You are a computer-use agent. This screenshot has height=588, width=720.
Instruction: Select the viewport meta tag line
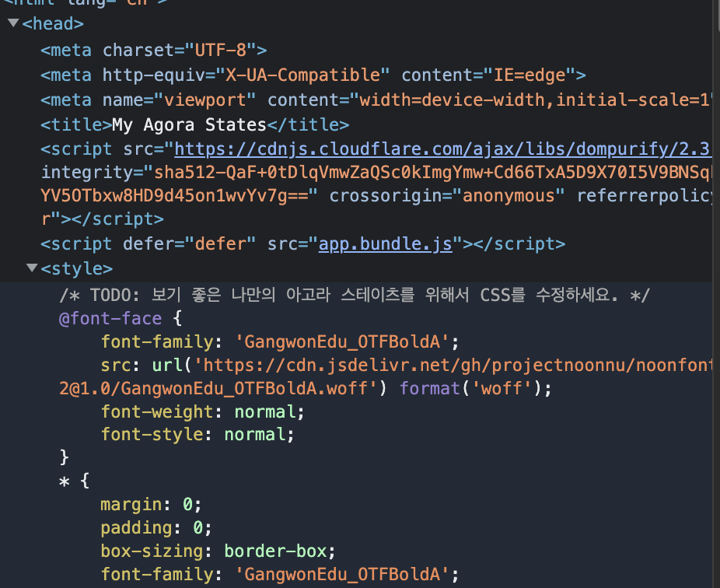(x=376, y=100)
